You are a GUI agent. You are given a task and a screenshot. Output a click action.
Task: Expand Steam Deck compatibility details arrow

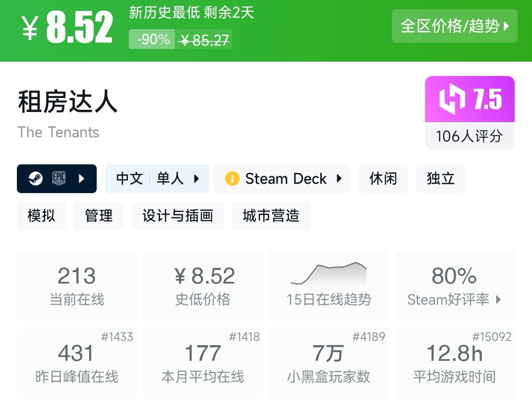coord(339,179)
